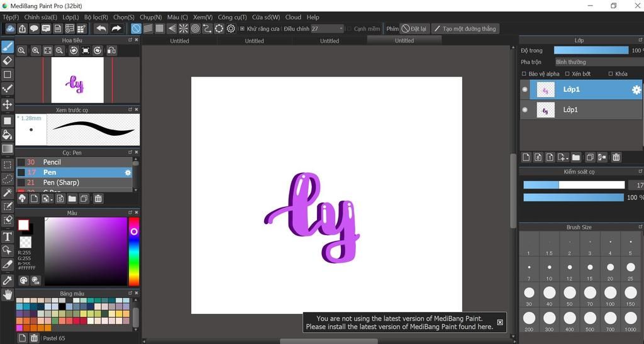This screenshot has height=344, width=644.
Task: Select the Eyedropper tool
Action: pos(8,280)
